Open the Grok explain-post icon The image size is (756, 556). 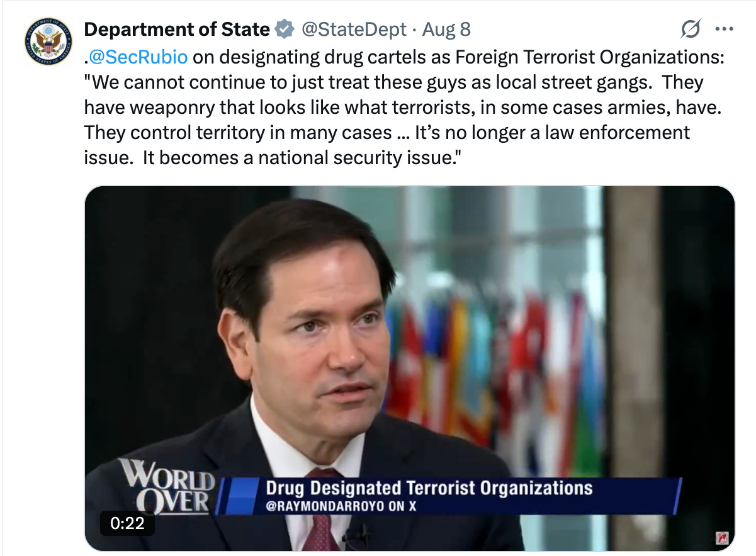pyautogui.click(x=691, y=29)
